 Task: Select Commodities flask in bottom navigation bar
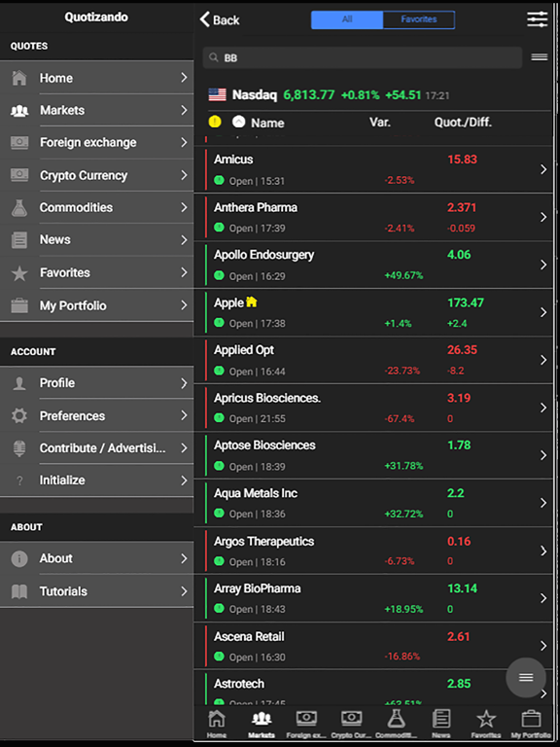(397, 724)
